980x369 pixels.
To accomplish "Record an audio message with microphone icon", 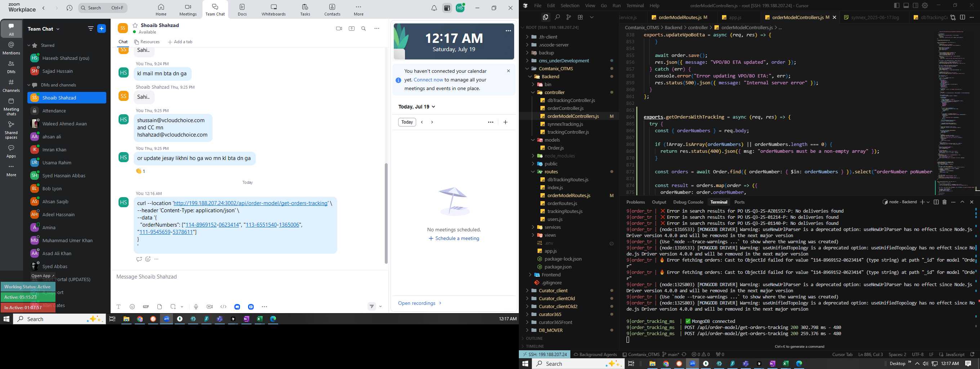I will click(196, 307).
